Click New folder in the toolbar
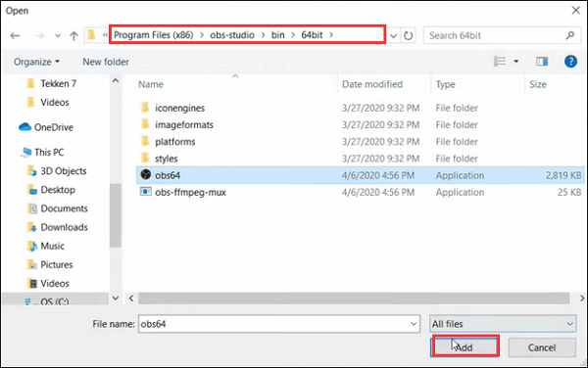The image size is (588, 368). [x=106, y=62]
